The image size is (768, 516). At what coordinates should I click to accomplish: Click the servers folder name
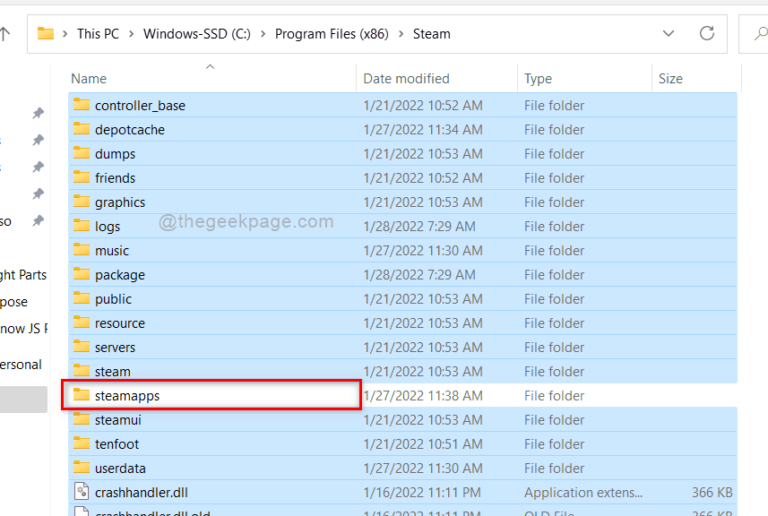(x=115, y=348)
